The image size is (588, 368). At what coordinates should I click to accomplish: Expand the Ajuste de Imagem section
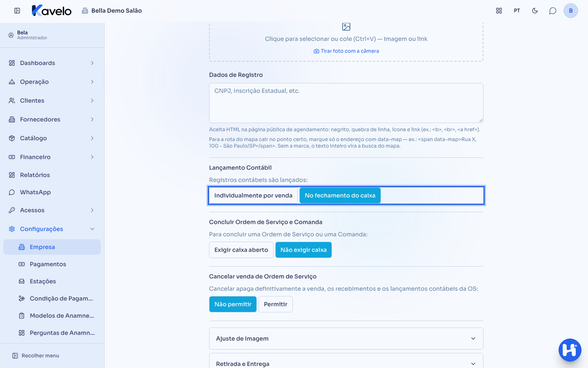pos(346,339)
